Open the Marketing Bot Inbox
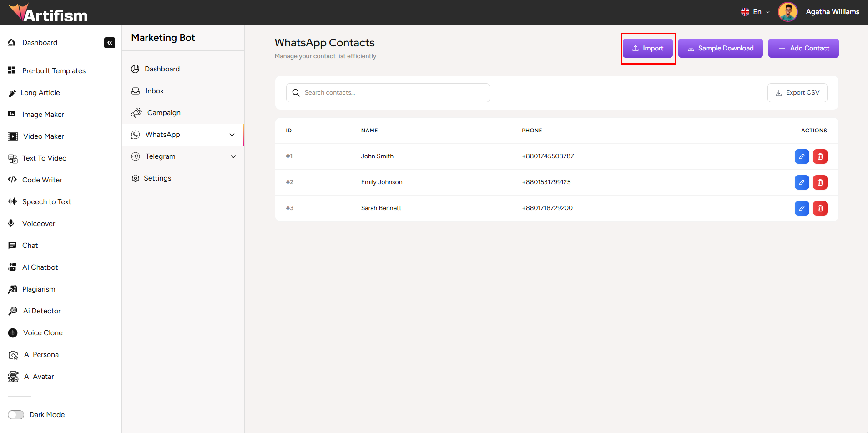868x433 pixels. point(154,91)
